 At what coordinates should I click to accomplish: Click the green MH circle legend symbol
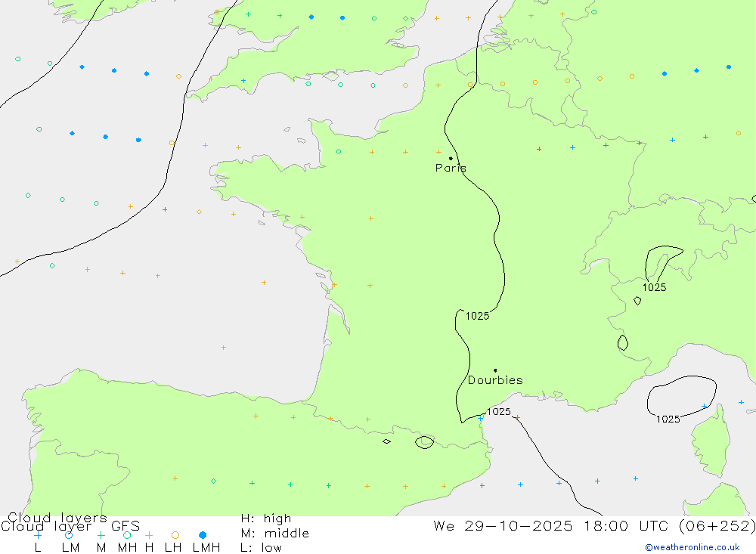tap(127, 535)
